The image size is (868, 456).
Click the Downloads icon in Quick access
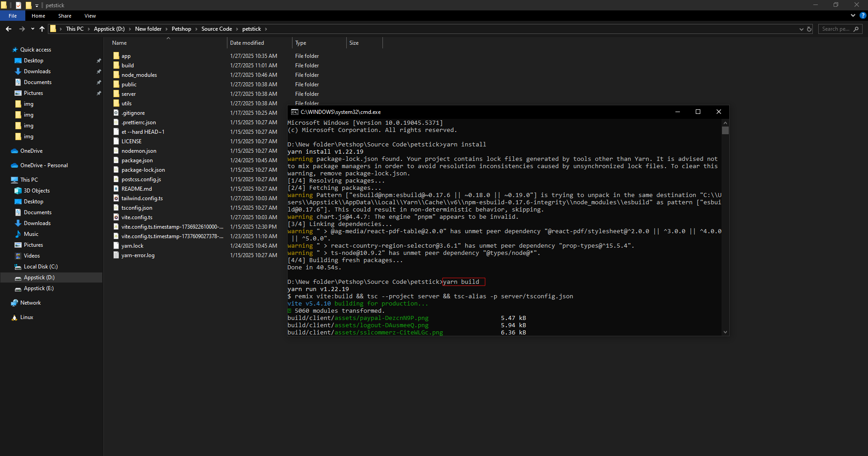18,71
